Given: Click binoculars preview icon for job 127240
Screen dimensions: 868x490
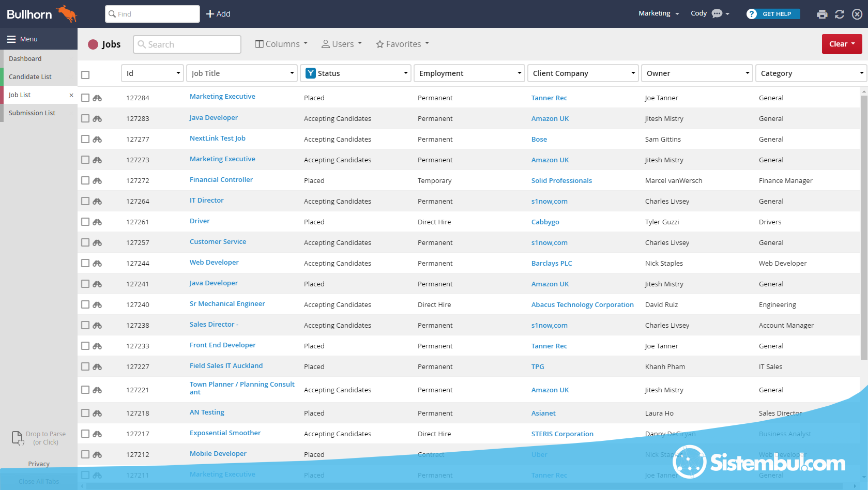Looking at the screenshot, I should coord(97,304).
